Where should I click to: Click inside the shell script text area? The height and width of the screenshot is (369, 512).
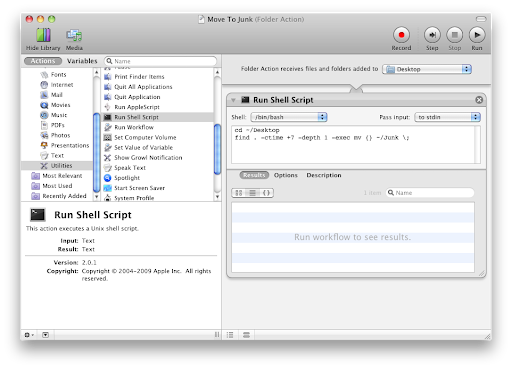tap(356, 145)
